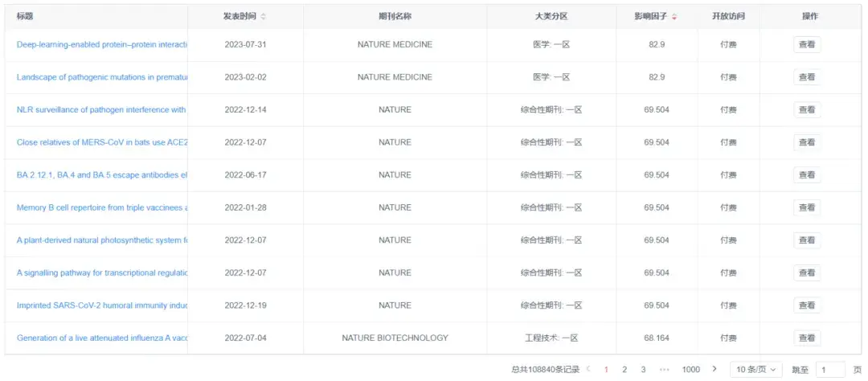Jump to page 1000

pos(690,369)
